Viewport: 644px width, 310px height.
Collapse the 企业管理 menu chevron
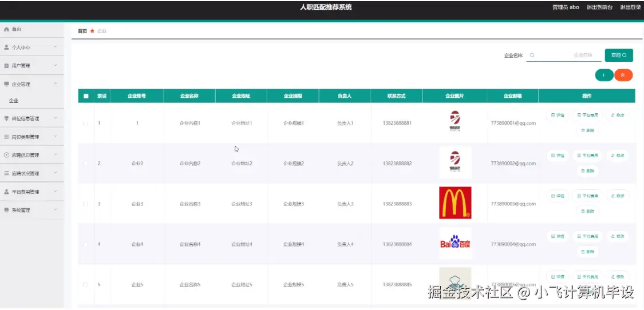[56, 84]
